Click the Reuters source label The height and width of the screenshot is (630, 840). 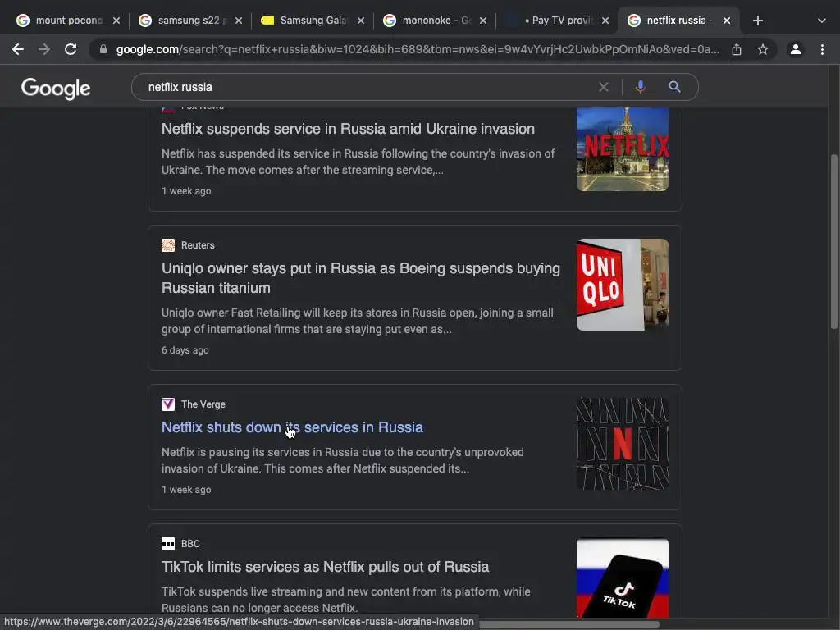click(x=198, y=244)
